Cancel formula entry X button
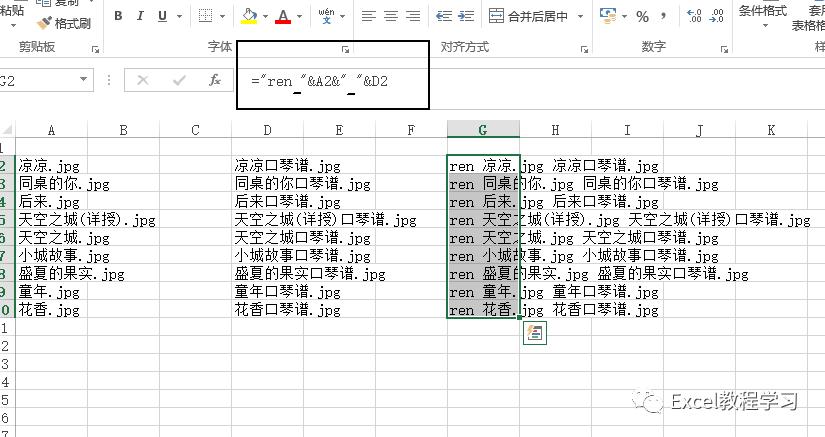 pyautogui.click(x=143, y=80)
